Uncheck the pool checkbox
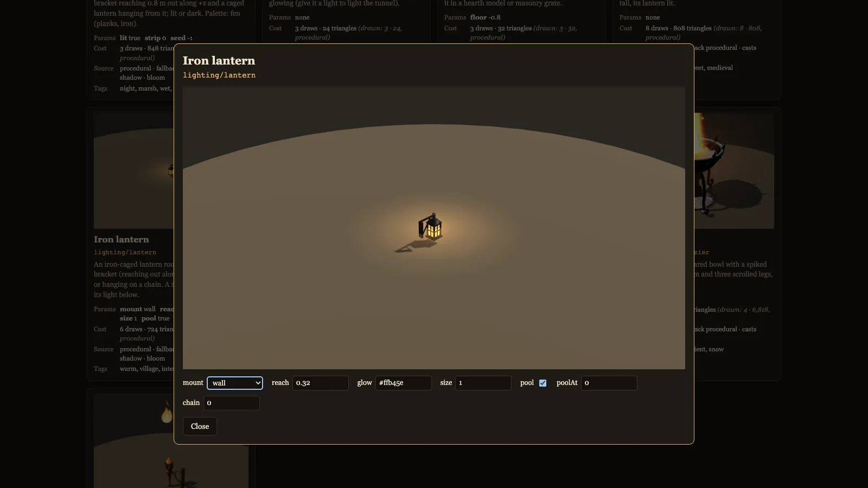 [x=542, y=383]
